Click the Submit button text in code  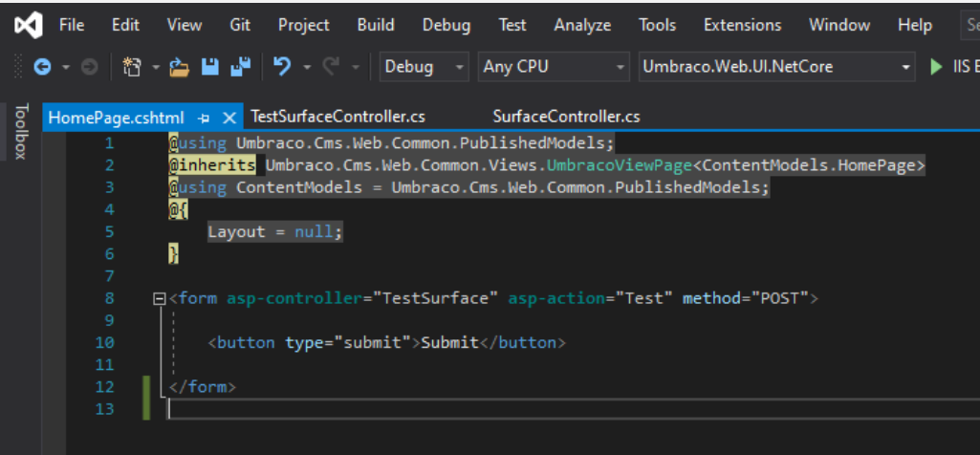pyautogui.click(x=450, y=343)
